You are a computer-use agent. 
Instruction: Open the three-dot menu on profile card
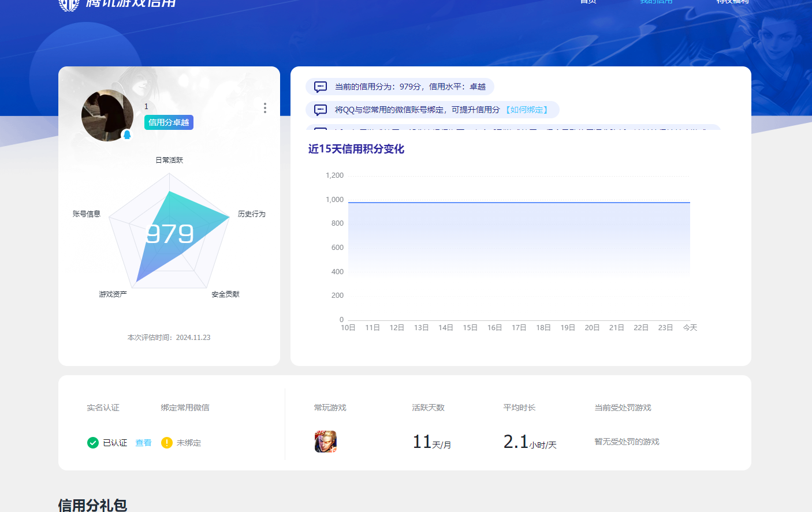coord(265,108)
